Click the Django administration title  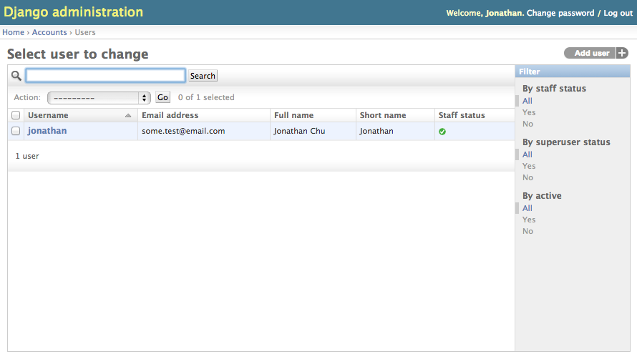coord(73,12)
